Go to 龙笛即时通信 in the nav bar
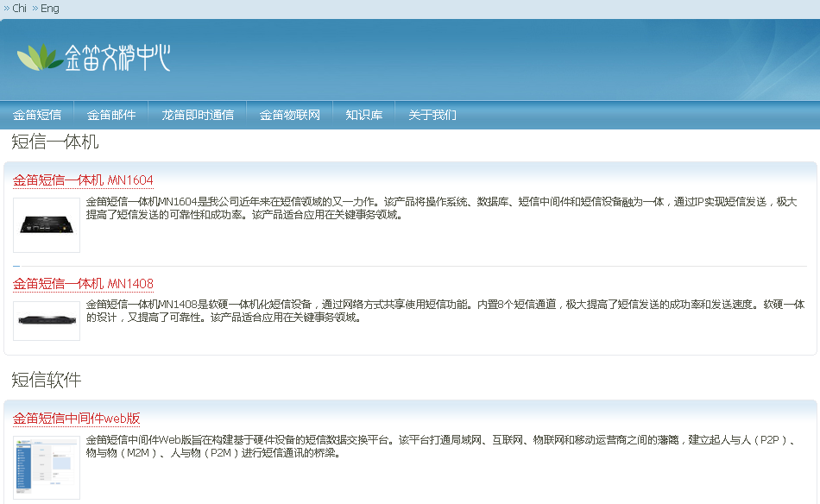820x504 pixels. (x=198, y=115)
